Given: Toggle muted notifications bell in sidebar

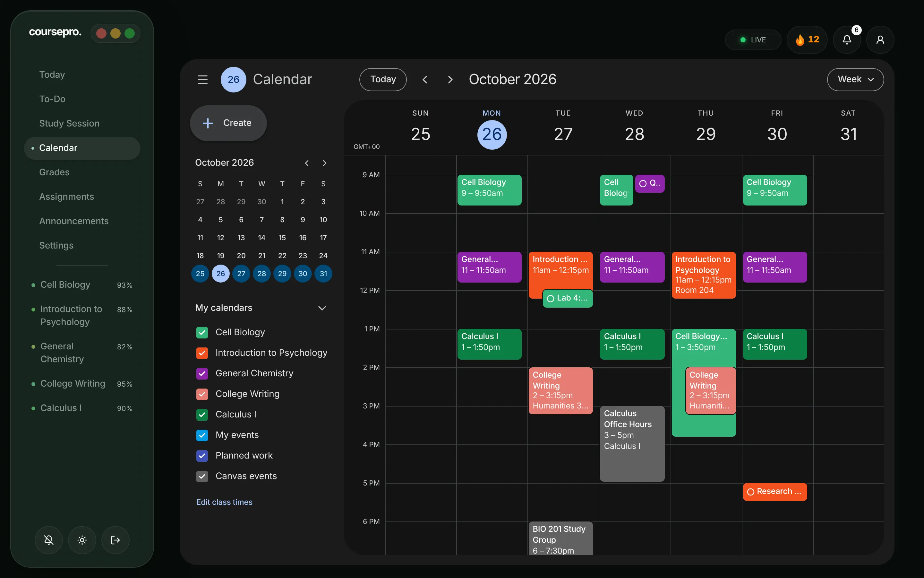Looking at the screenshot, I should (x=48, y=540).
